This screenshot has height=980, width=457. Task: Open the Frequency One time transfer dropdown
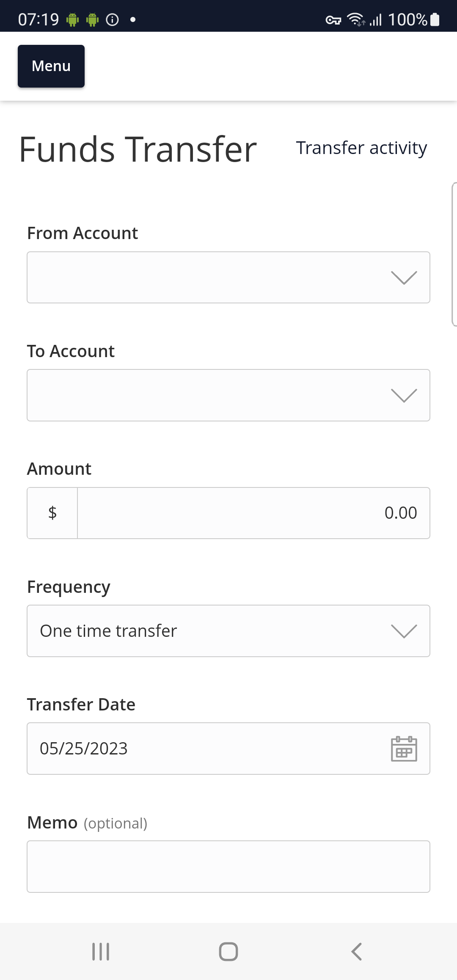(228, 631)
